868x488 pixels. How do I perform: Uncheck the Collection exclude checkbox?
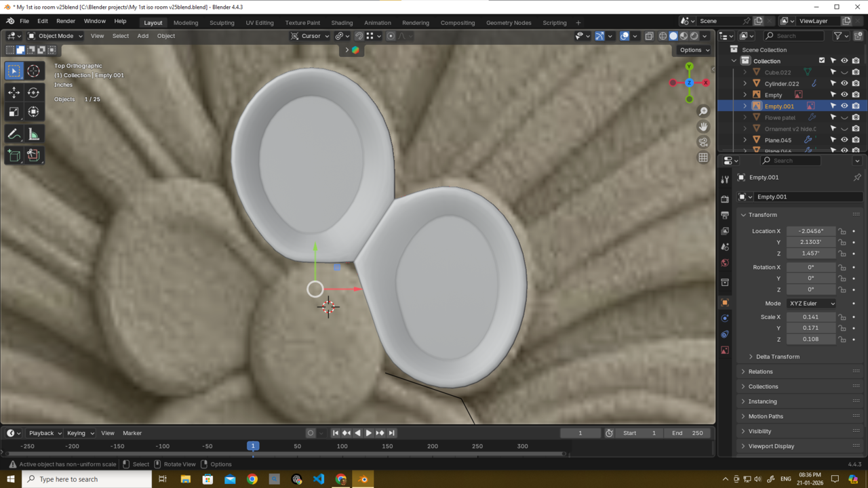coord(822,61)
